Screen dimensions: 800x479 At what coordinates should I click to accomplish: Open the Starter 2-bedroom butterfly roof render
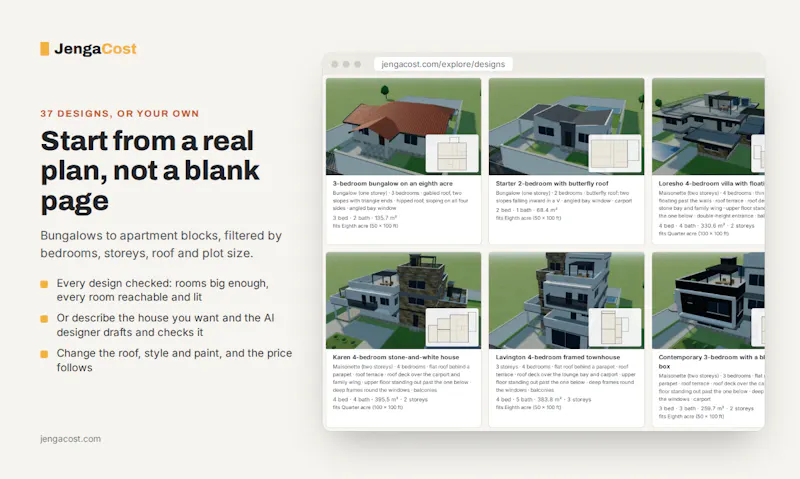click(x=566, y=126)
